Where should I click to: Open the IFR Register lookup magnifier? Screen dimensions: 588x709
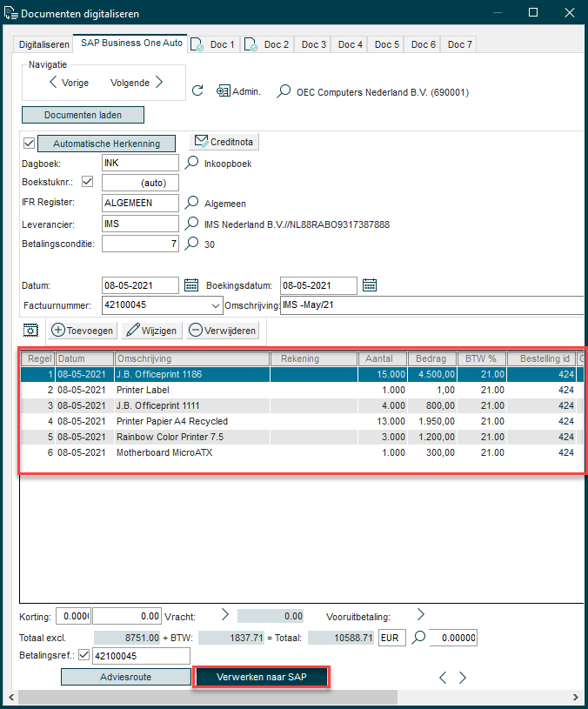tap(191, 203)
